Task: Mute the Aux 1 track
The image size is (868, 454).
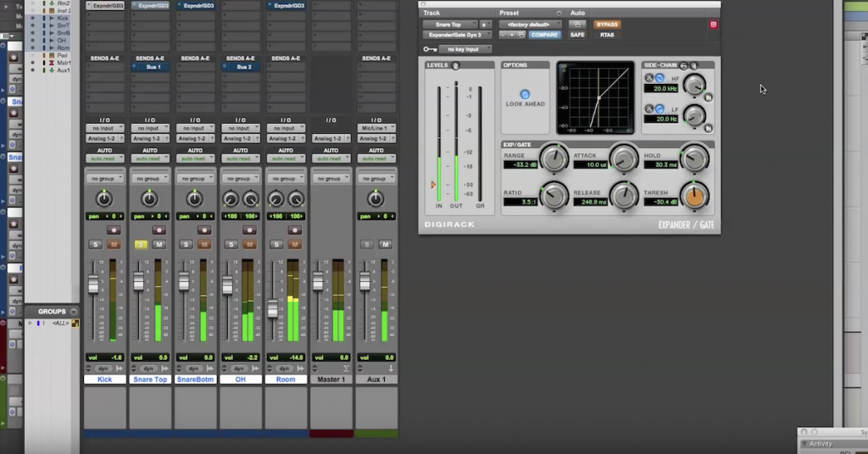Action: [x=386, y=245]
